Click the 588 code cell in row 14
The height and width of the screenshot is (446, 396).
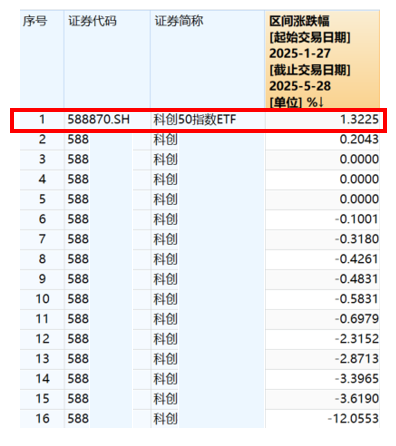coord(78,379)
